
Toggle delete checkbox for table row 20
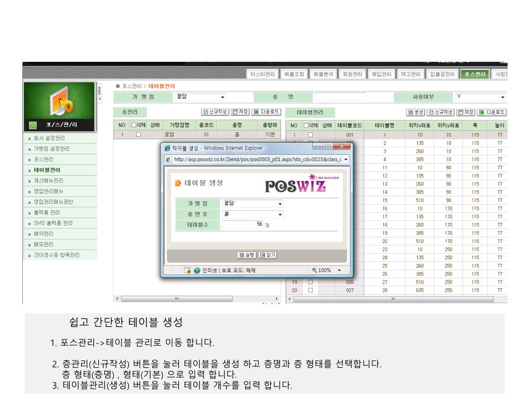(x=311, y=290)
